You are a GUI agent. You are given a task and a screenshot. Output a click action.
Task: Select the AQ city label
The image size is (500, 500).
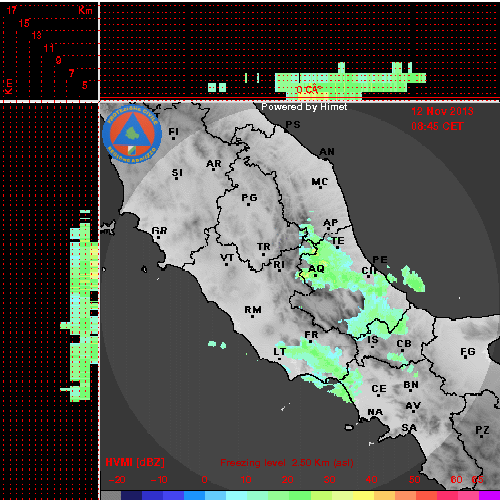pyautogui.click(x=316, y=269)
